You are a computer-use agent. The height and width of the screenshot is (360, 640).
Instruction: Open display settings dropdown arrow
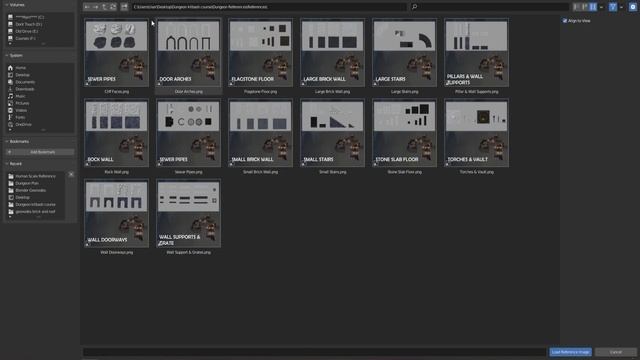(601, 7)
